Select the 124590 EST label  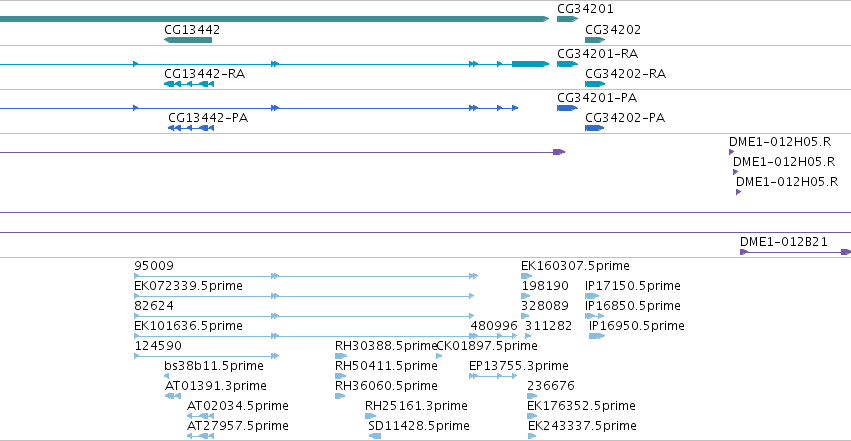[158, 346]
